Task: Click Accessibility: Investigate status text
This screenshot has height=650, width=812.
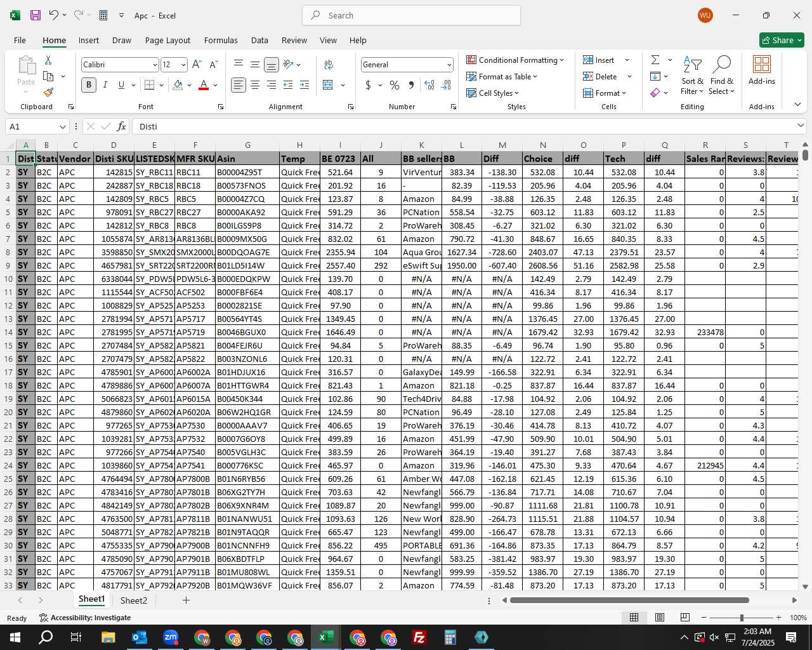Action: pyautogui.click(x=85, y=618)
